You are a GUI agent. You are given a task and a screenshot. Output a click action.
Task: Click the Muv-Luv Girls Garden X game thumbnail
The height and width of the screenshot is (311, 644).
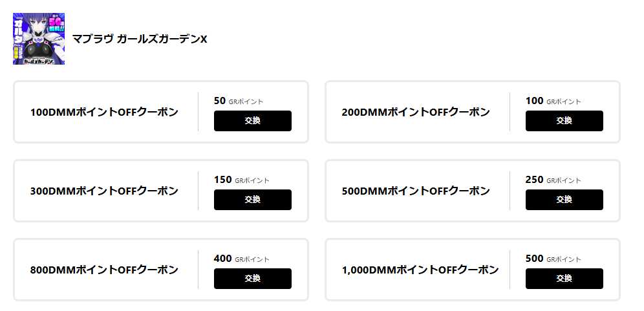coord(38,39)
